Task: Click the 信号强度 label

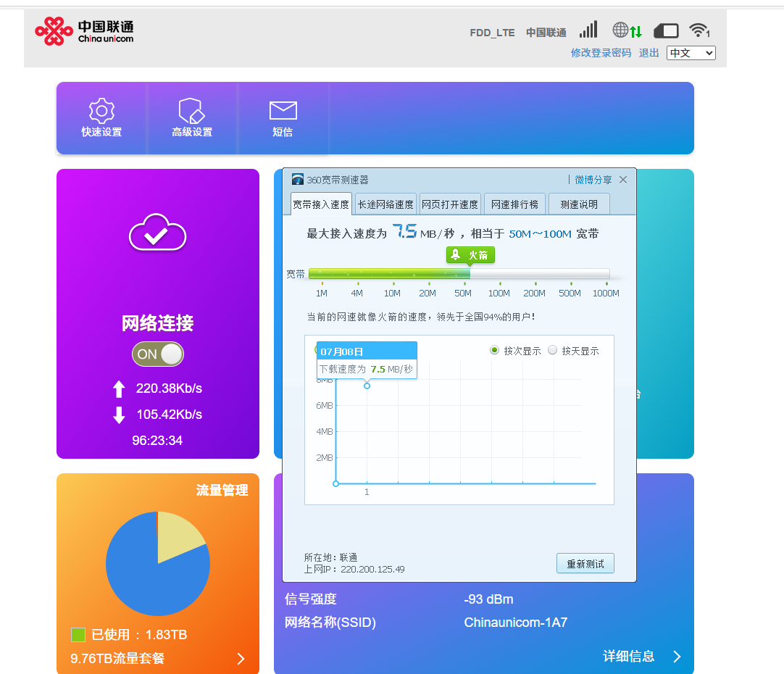Action: (311, 599)
